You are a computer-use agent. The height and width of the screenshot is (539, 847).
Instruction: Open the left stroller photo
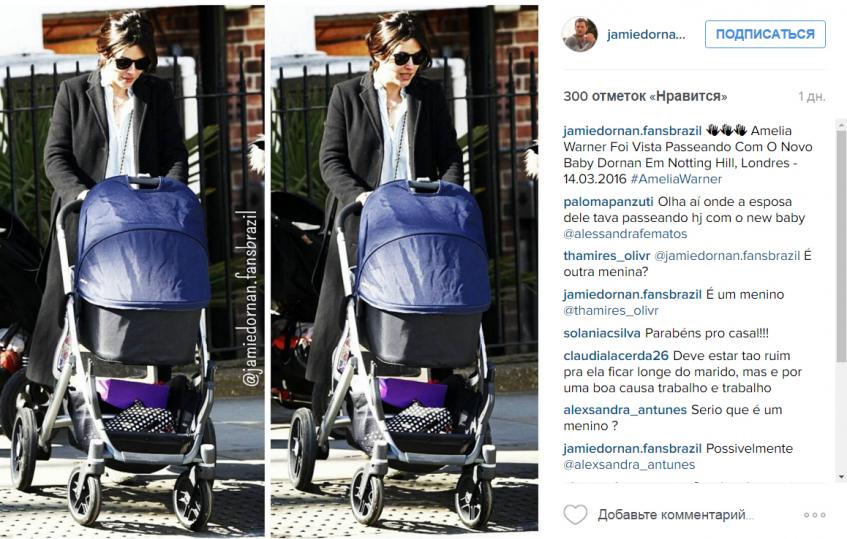[132, 272]
